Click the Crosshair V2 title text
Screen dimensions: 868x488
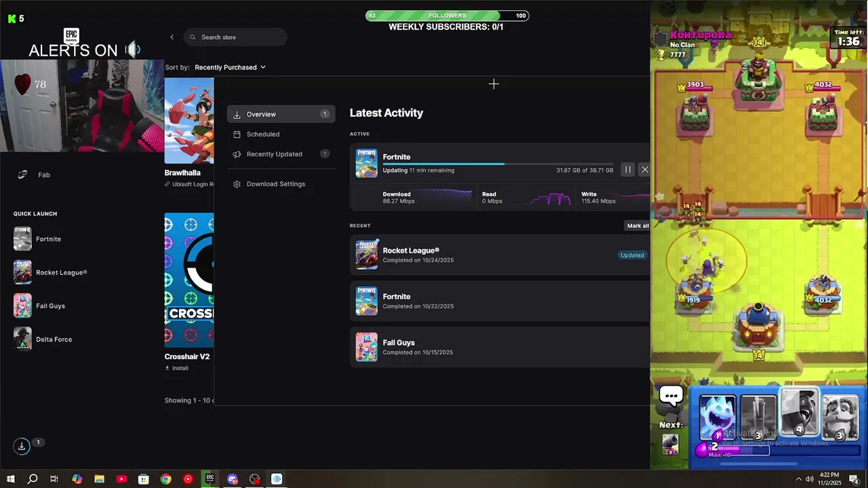coord(187,357)
